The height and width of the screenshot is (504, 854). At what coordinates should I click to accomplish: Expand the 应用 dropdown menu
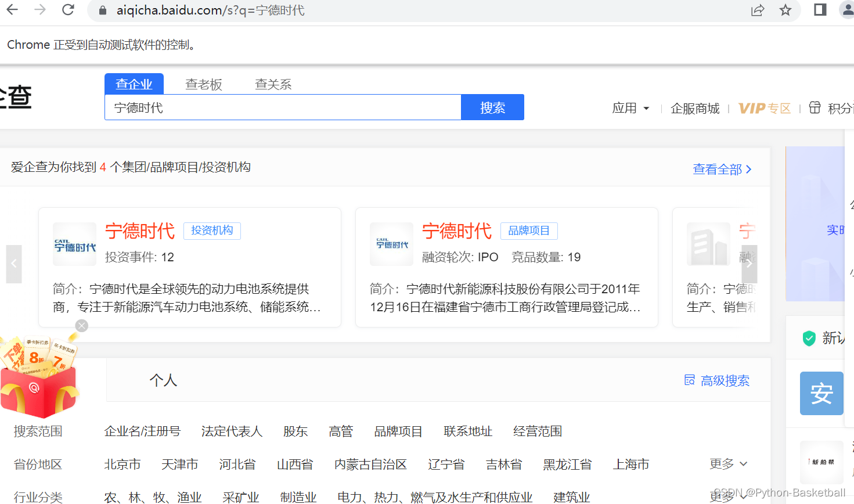[631, 108]
